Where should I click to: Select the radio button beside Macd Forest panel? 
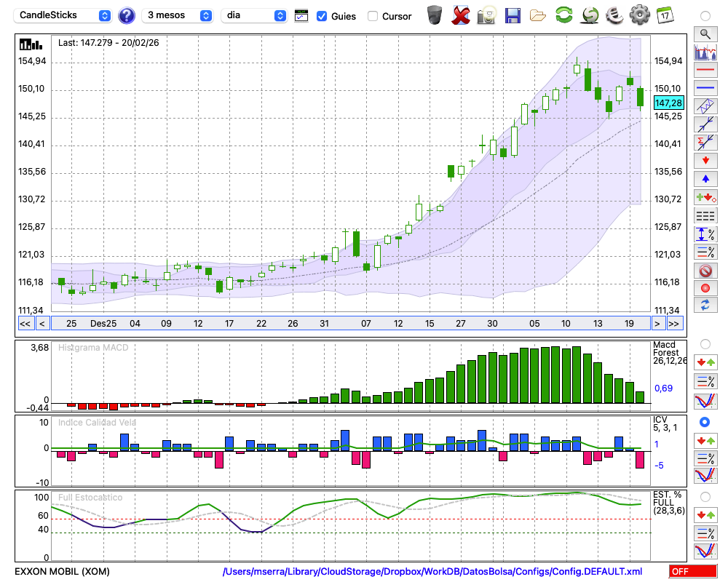(705, 343)
